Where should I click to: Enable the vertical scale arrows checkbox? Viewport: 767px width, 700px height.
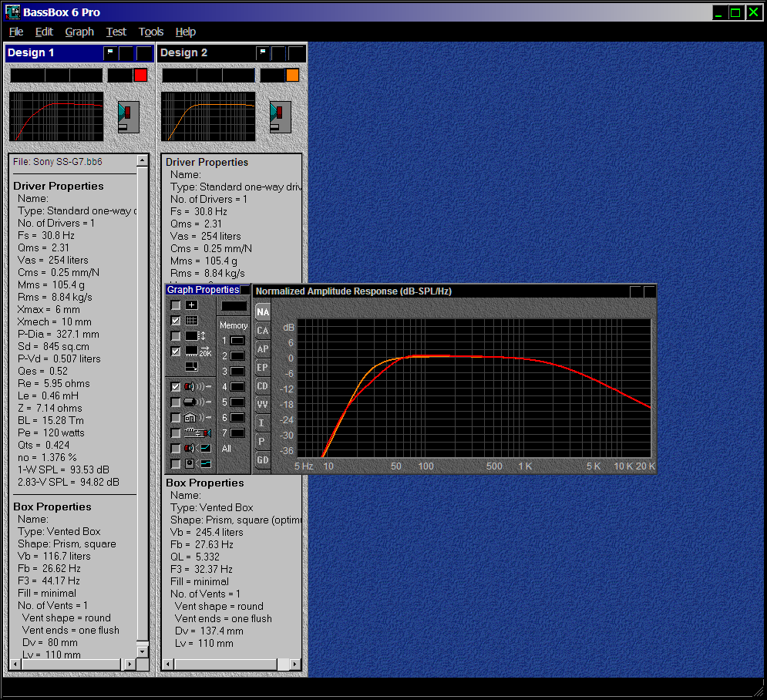pos(176,336)
